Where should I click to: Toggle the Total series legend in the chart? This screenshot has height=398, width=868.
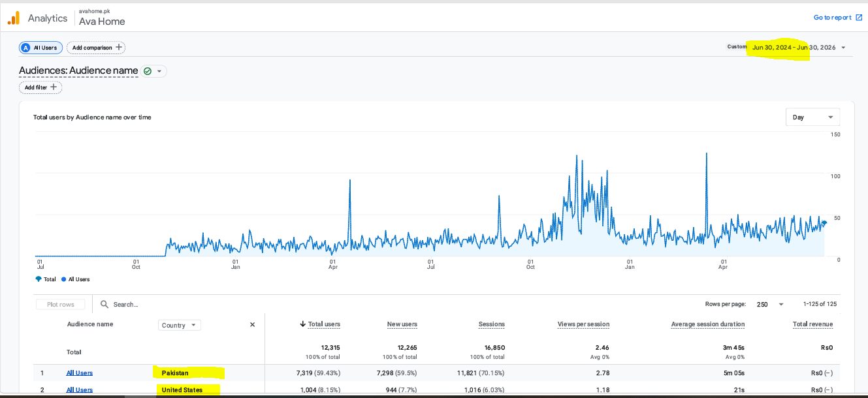[x=46, y=279]
